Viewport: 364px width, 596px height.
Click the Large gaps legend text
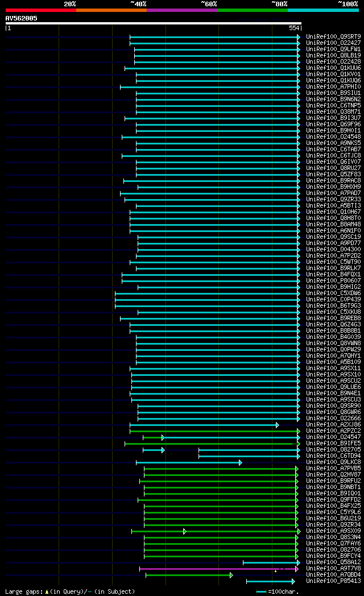pyautogui.click(x=71, y=591)
